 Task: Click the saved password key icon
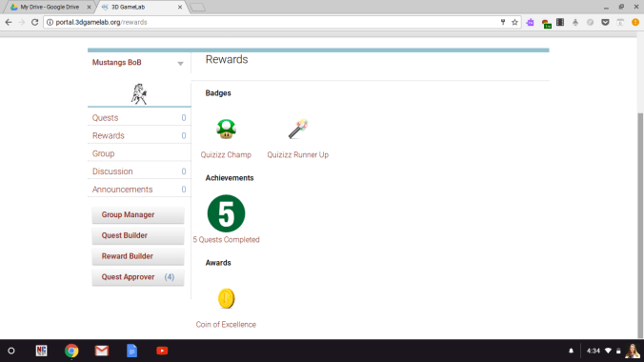(503, 22)
